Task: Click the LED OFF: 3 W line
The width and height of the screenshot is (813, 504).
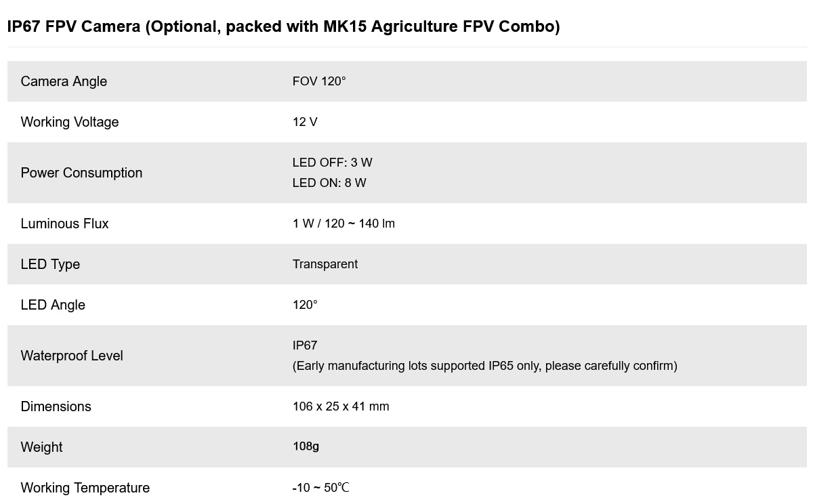Action: (x=332, y=163)
